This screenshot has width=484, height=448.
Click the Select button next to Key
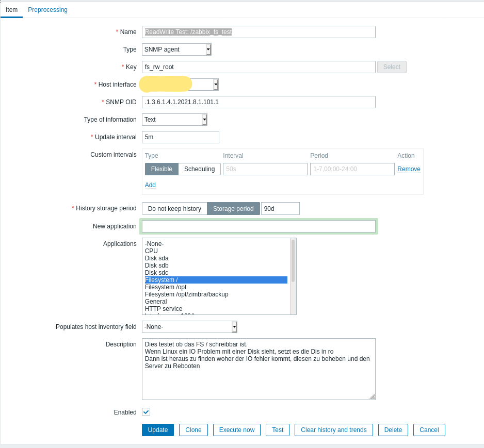coord(392,67)
